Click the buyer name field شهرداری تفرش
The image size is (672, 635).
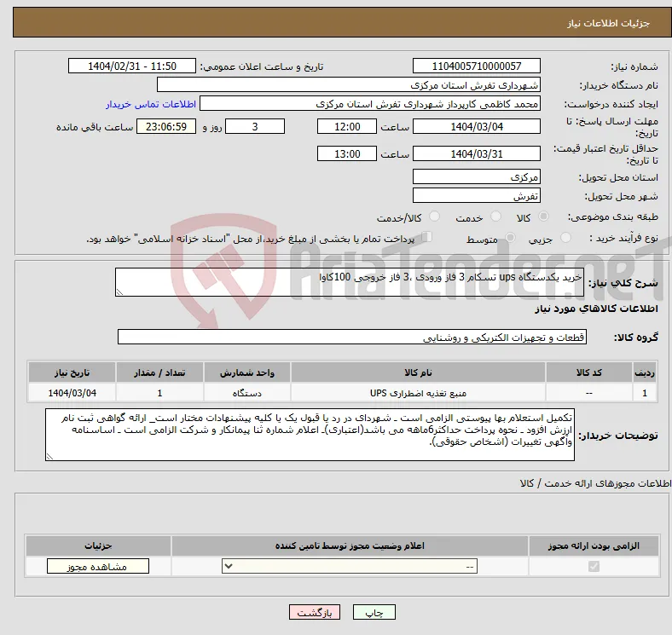pos(349,85)
